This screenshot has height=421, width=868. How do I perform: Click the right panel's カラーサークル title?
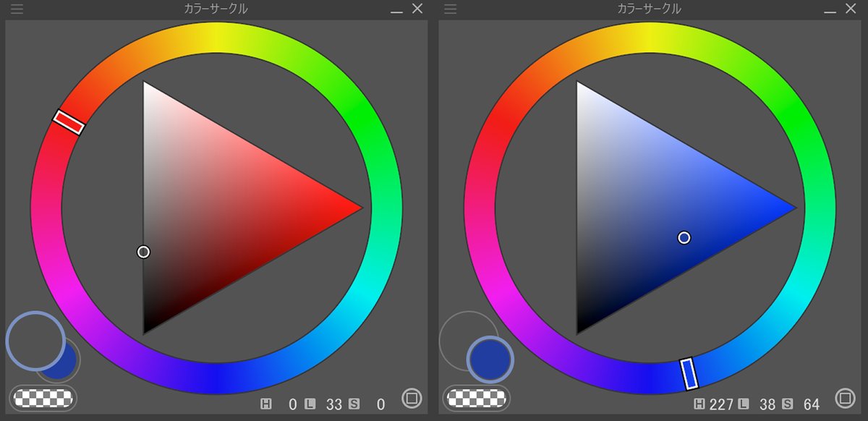649,9
